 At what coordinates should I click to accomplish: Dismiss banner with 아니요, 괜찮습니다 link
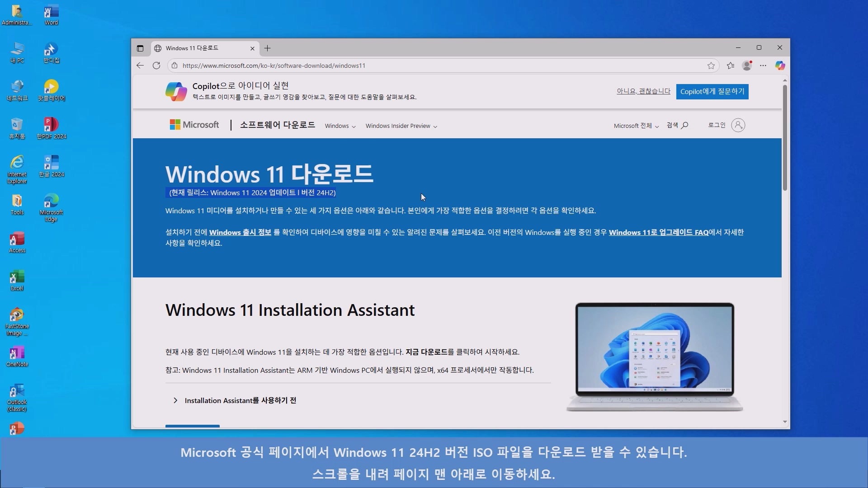pos(643,91)
